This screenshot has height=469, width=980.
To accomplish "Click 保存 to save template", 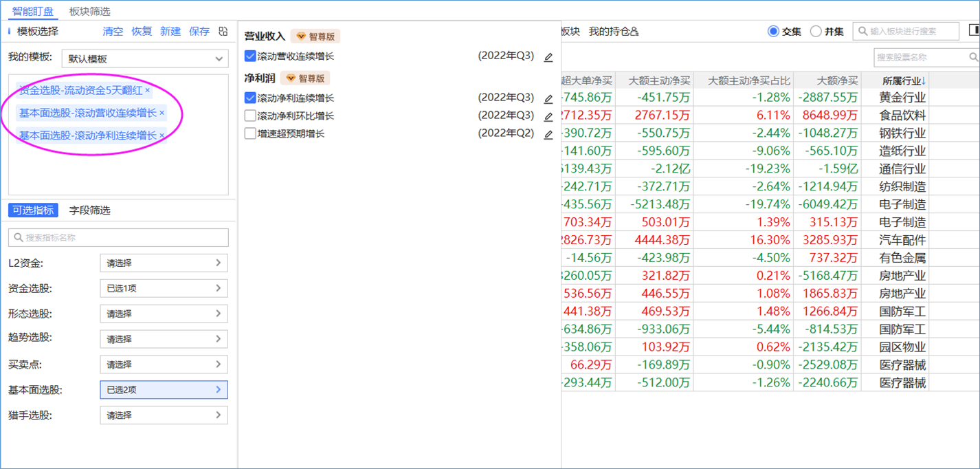I will [x=199, y=31].
